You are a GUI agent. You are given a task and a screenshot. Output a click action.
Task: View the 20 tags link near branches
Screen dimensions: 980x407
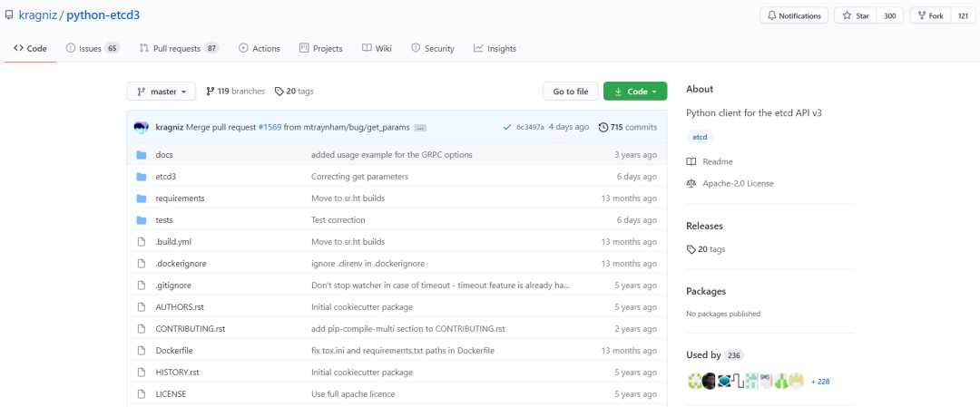pyautogui.click(x=294, y=92)
